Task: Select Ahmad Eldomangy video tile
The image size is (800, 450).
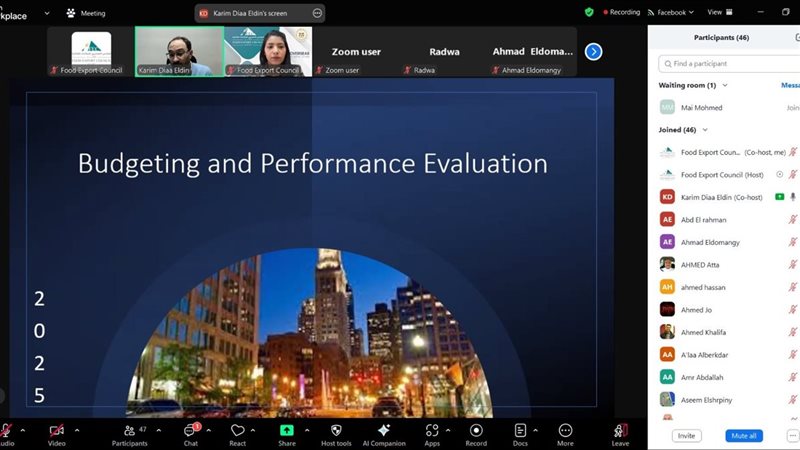Action: (533, 52)
